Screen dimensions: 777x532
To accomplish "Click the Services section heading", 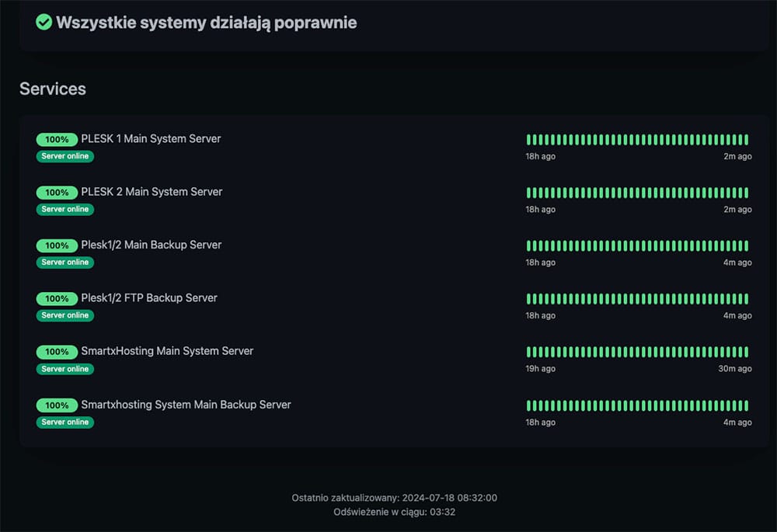I will click(x=53, y=89).
